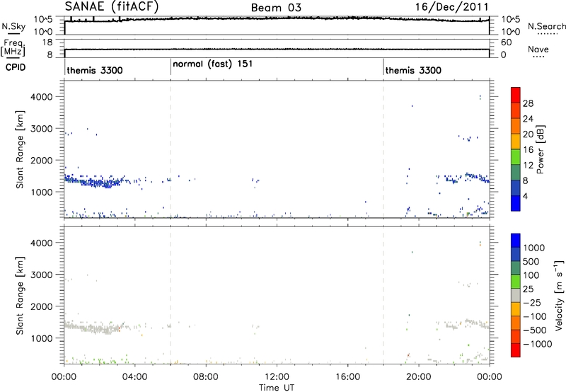566x392 pixels.
Task: Click the "3000" tick on Power panel
Action: point(42,129)
